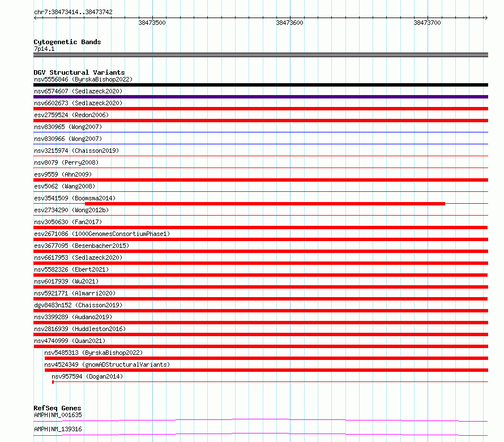
Task: Click the nsv5556846 (ByrskaBishop2022) label
Action: coord(83,79)
